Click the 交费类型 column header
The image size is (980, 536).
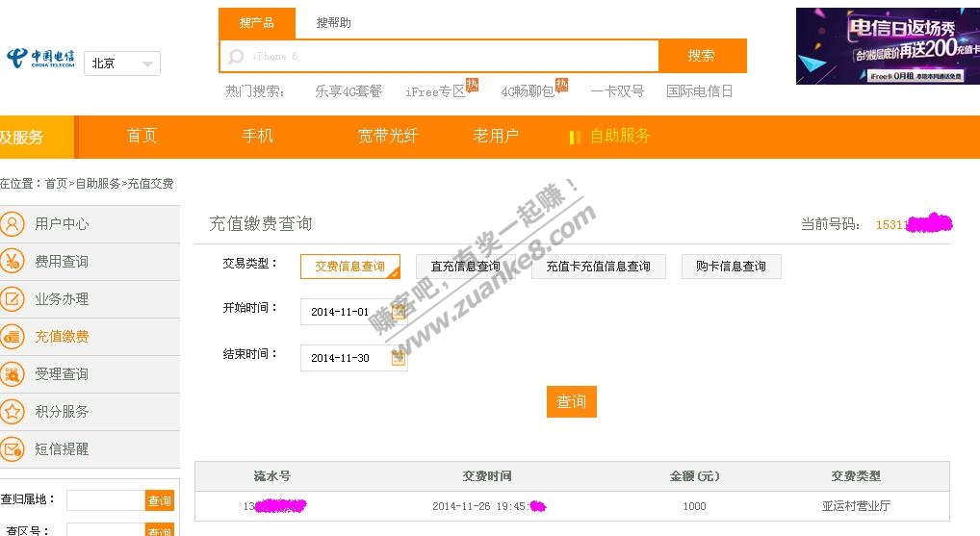pyautogui.click(x=856, y=476)
